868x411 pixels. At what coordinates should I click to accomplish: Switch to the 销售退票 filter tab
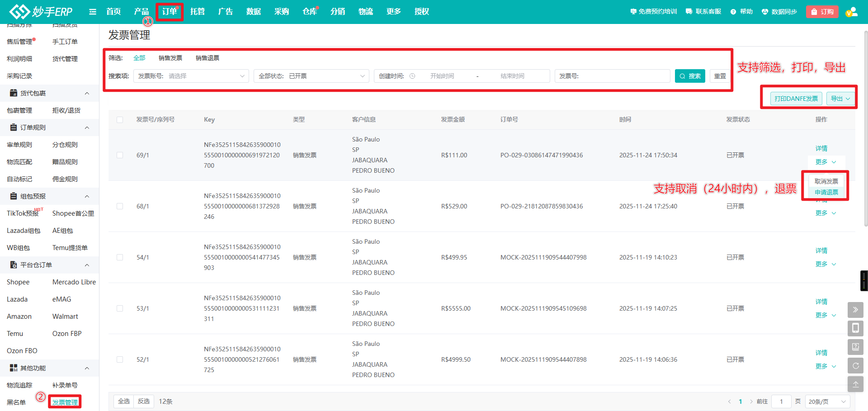click(208, 58)
